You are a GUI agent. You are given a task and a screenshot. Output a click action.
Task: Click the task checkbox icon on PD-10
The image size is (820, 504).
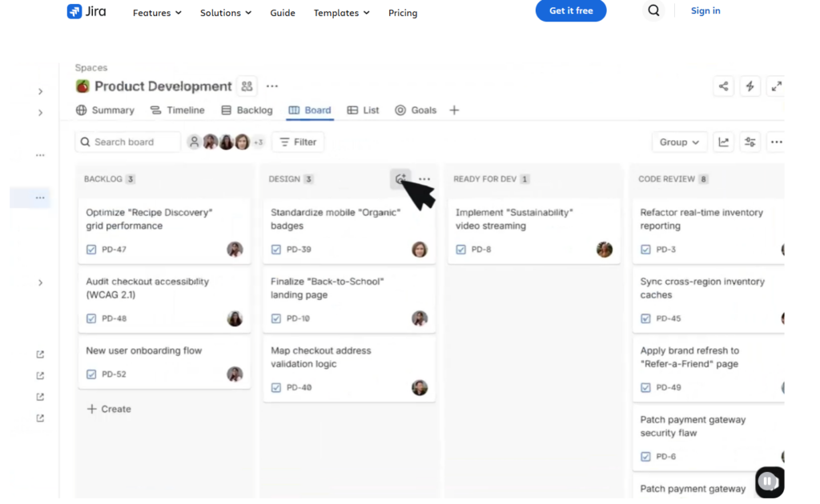tap(276, 318)
